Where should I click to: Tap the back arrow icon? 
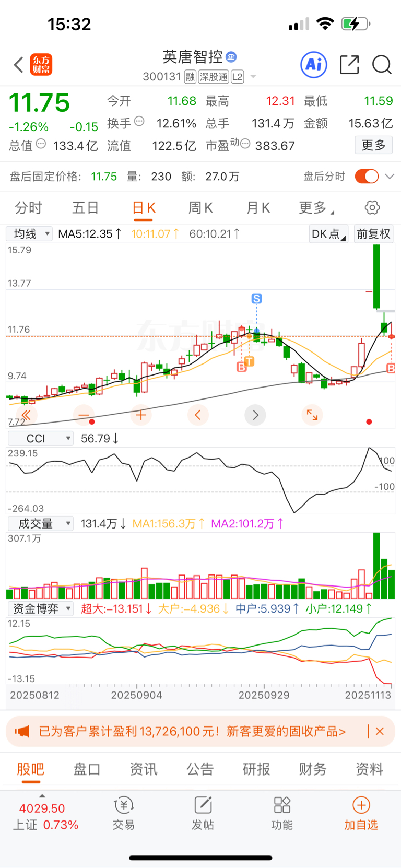[19, 65]
